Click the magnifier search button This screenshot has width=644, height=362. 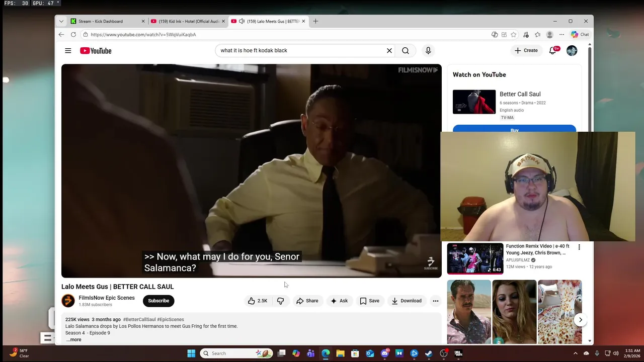pos(406,50)
